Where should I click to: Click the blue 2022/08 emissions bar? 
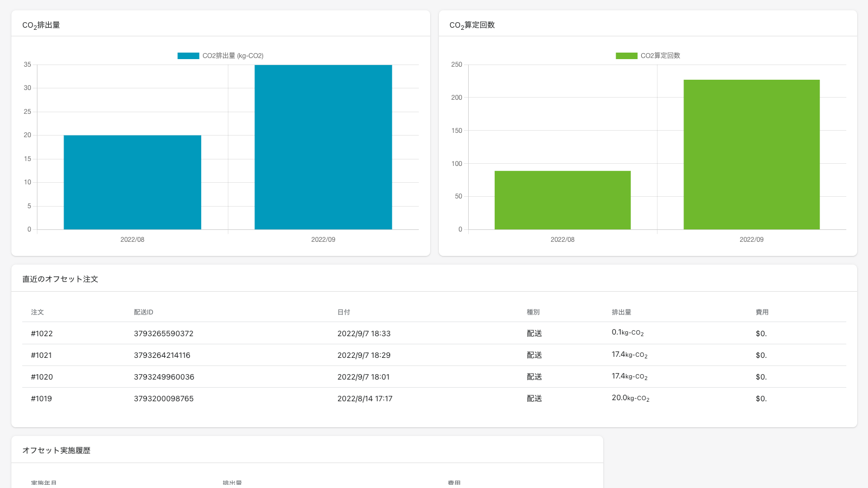coord(132,182)
